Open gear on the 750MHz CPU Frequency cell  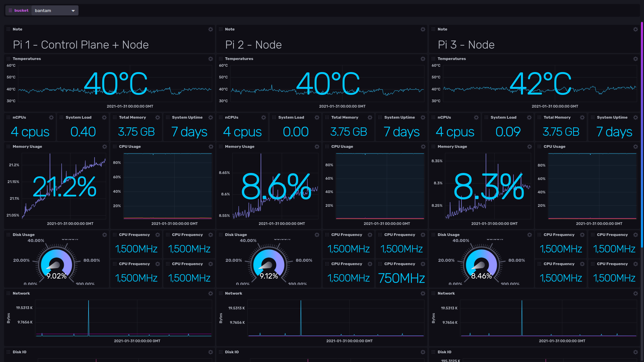(x=423, y=264)
